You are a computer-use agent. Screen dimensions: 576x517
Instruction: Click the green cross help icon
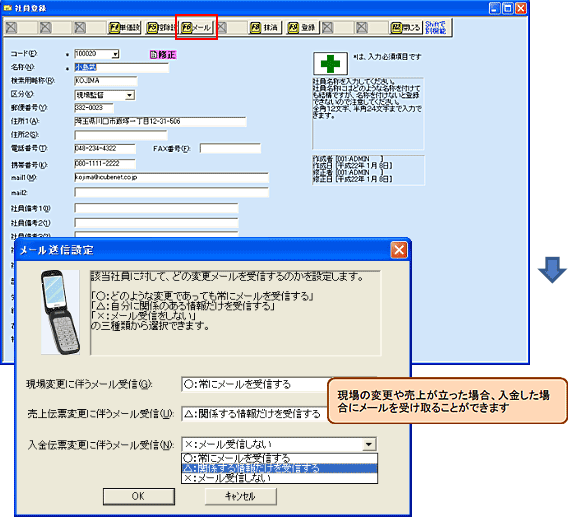[x=330, y=64]
